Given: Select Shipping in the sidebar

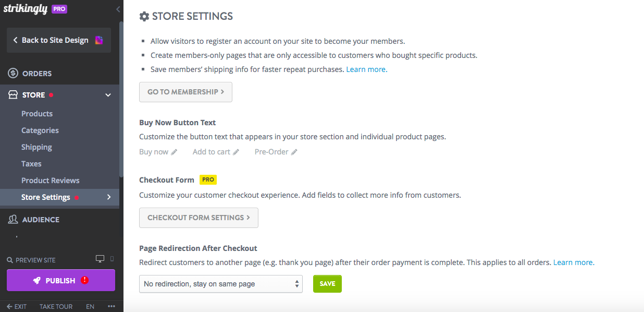Looking at the screenshot, I should tap(36, 147).
